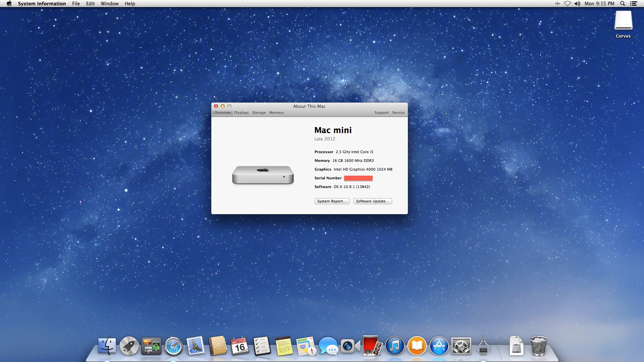644x362 pixels.
Task: Open Mail stamp icon in Dock
Action: tap(196, 346)
